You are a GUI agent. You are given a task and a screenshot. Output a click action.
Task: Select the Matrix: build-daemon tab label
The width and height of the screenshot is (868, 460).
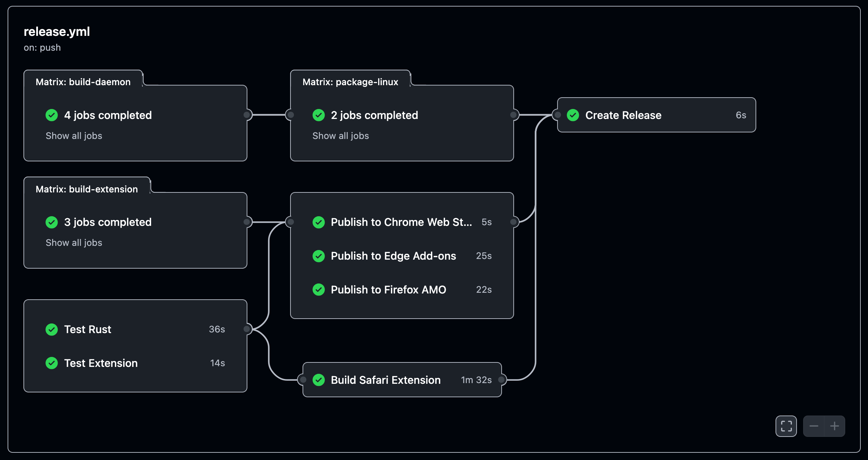click(83, 82)
